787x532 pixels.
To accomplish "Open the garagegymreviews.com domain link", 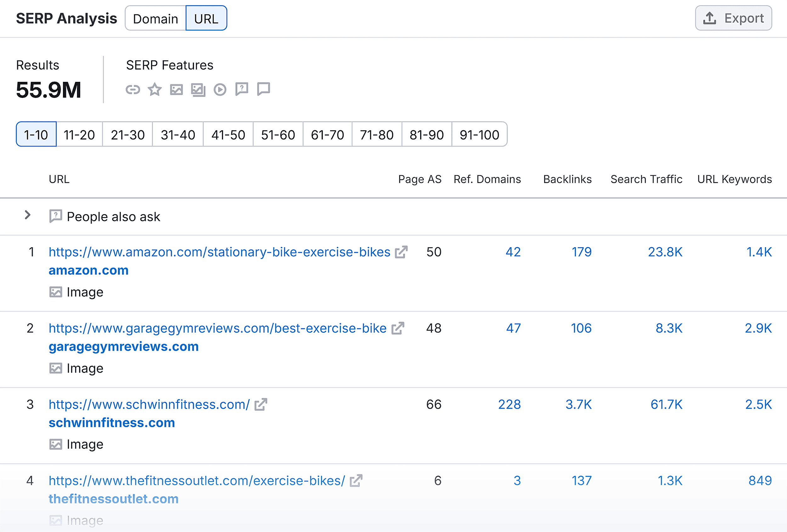I will coord(124,346).
